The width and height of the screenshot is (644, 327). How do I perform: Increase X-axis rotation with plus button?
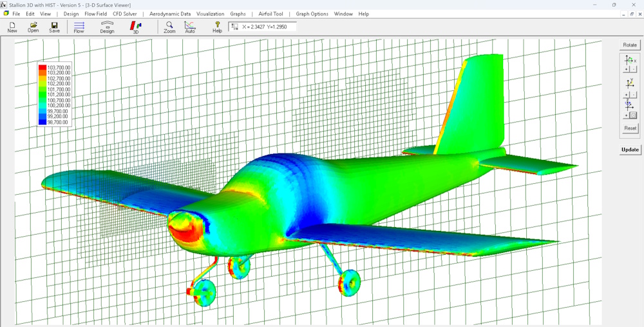point(627,69)
